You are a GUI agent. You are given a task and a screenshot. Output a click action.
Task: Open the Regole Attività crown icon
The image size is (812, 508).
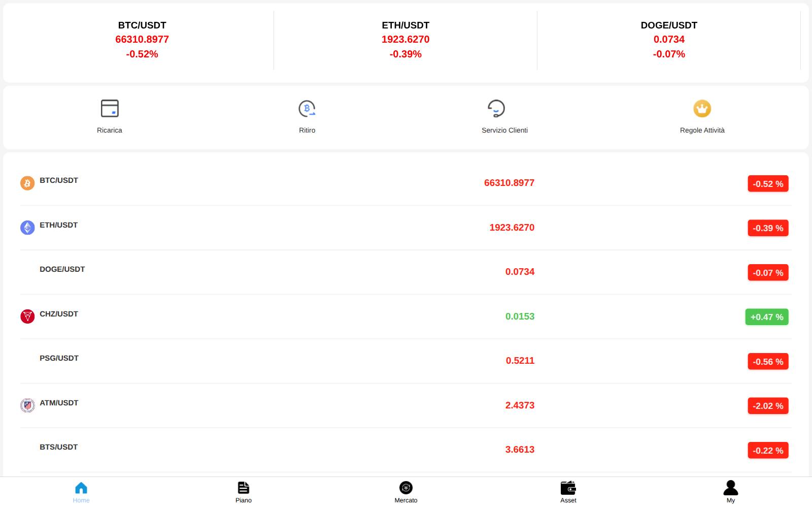click(x=702, y=108)
